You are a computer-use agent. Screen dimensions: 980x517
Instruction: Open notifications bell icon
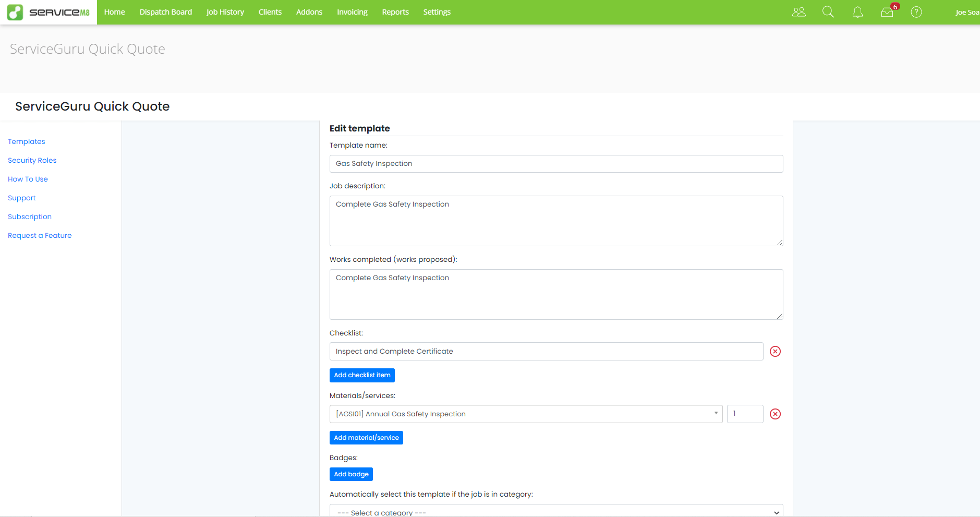[x=857, y=12]
